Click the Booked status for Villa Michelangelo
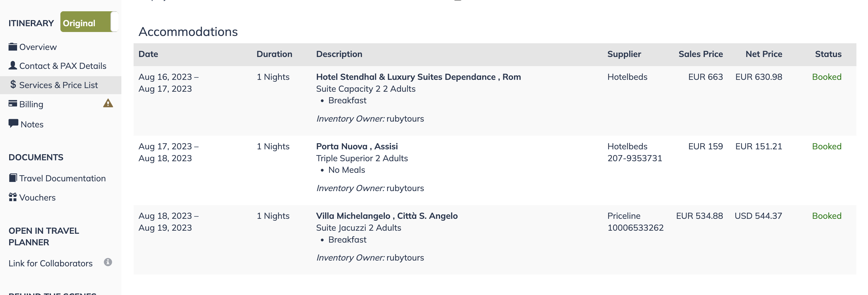 coord(827,215)
